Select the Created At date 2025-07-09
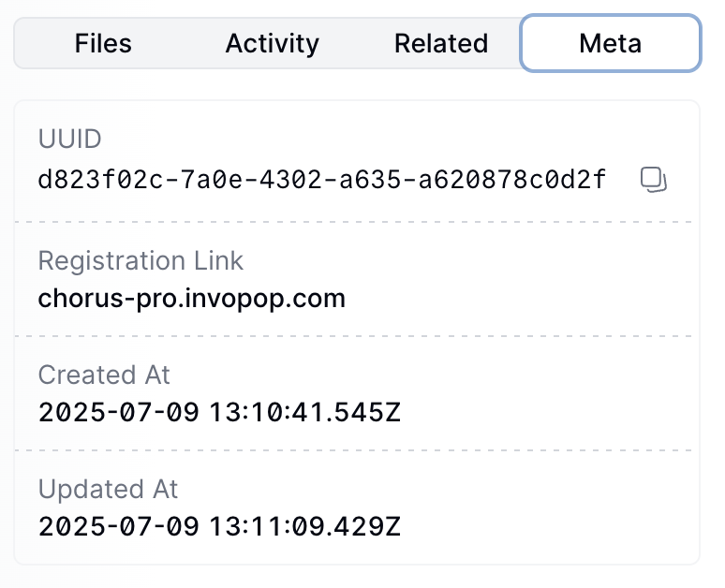The width and height of the screenshot is (725, 588). [x=118, y=412]
